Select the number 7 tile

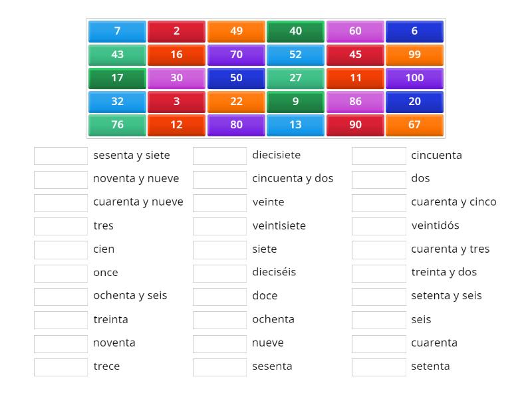117,31
